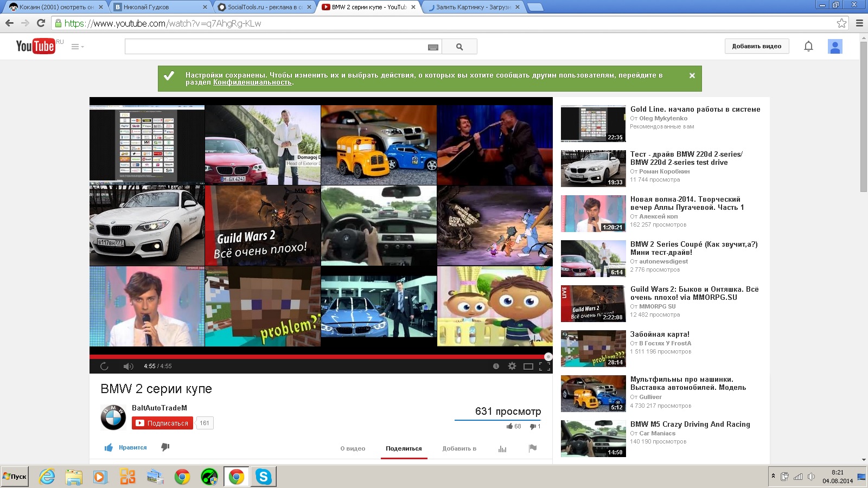Click the Tom and Jerry end-screen tile
The image size is (868, 488).
point(495,226)
